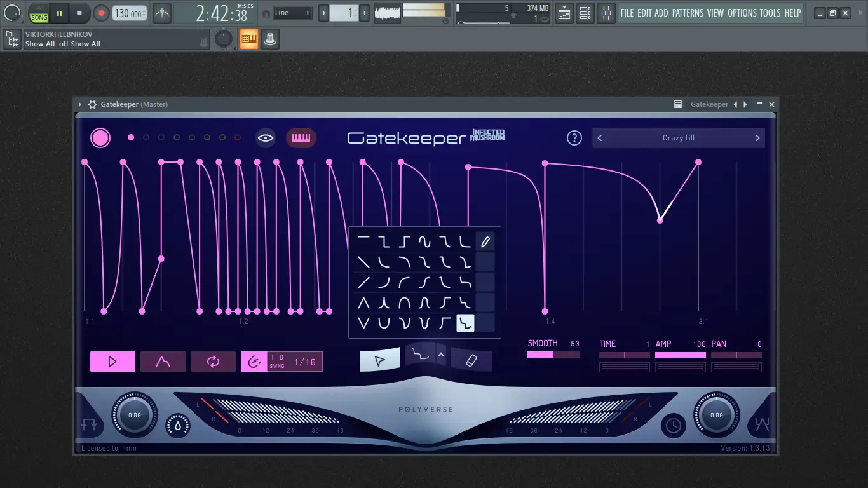Open the Crazy fill preset list
Image resolution: width=868 pixels, height=488 pixels.
(x=679, y=138)
